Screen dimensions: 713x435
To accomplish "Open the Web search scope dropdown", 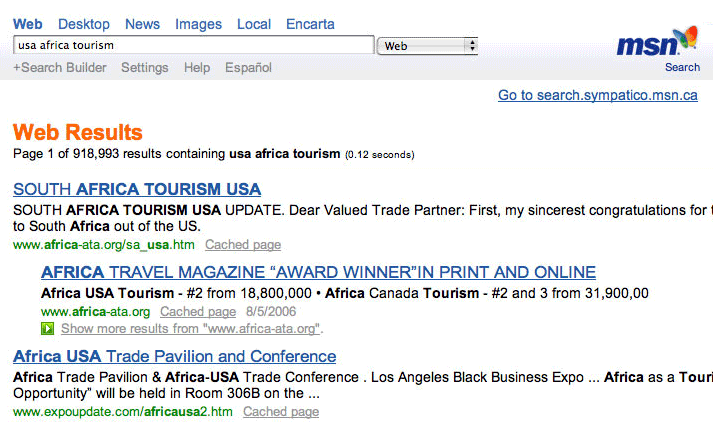I will click(x=428, y=45).
